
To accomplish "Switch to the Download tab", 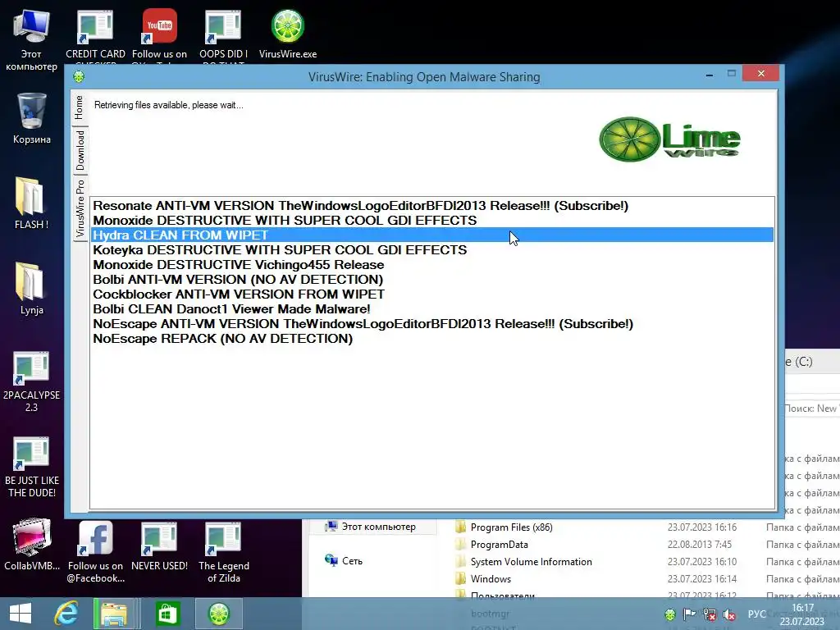I will 80,151.
